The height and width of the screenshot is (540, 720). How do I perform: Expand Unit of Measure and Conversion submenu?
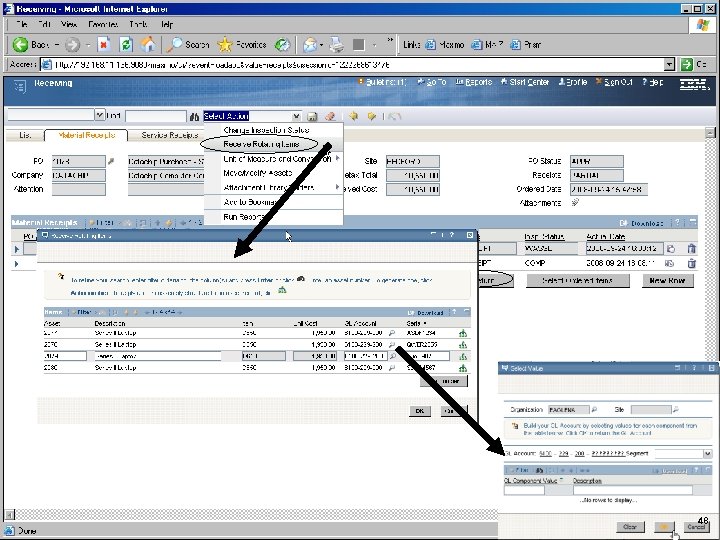point(338,158)
